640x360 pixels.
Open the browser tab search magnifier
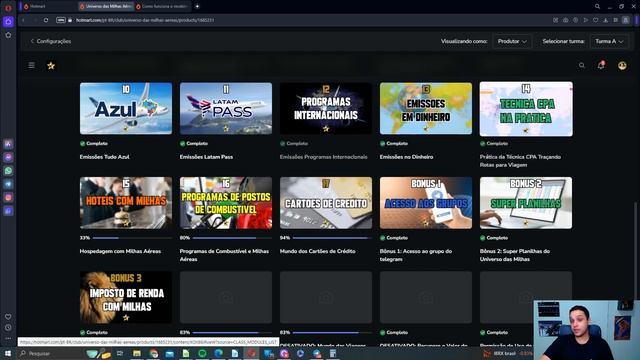coord(597,7)
